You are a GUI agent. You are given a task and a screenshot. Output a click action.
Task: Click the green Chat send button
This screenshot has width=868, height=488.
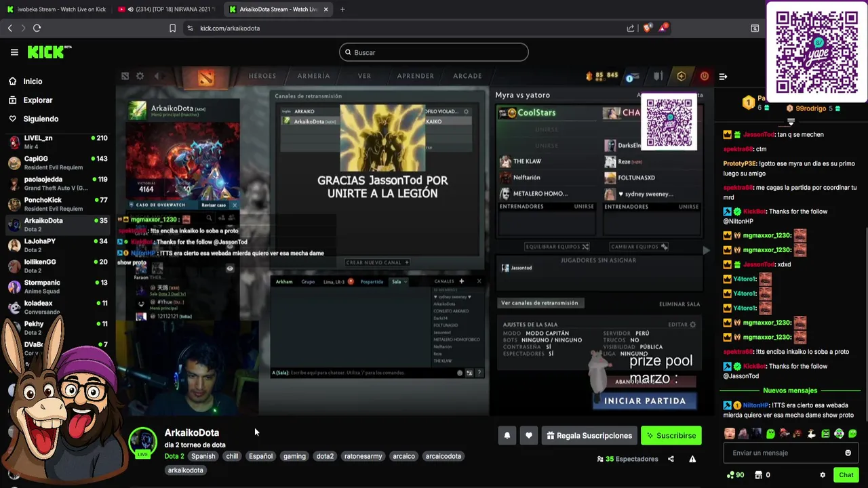click(x=846, y=475)
